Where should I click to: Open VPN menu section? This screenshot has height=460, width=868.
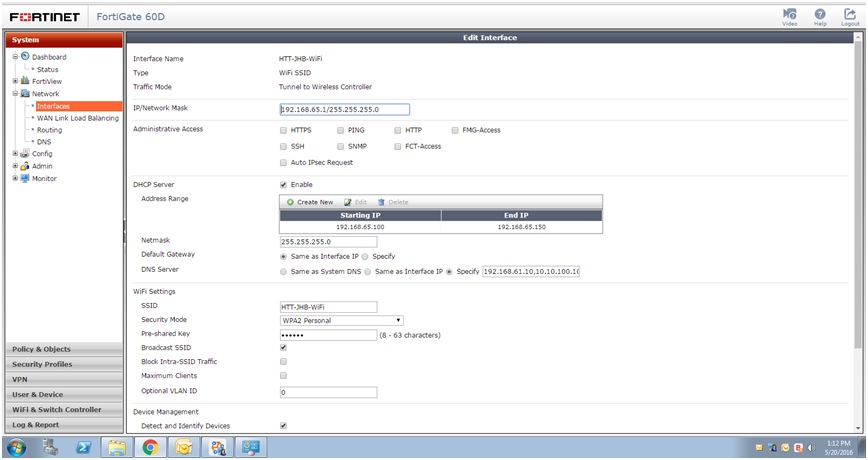tap(64, 379)
